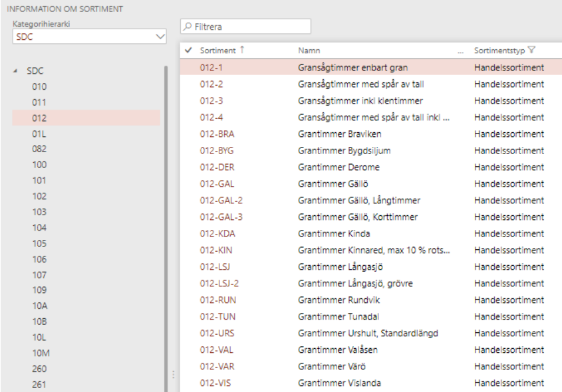Click the search magnifier icon in Filtrera
Viewport: 562px width, 392px height.
coord(188,27)
